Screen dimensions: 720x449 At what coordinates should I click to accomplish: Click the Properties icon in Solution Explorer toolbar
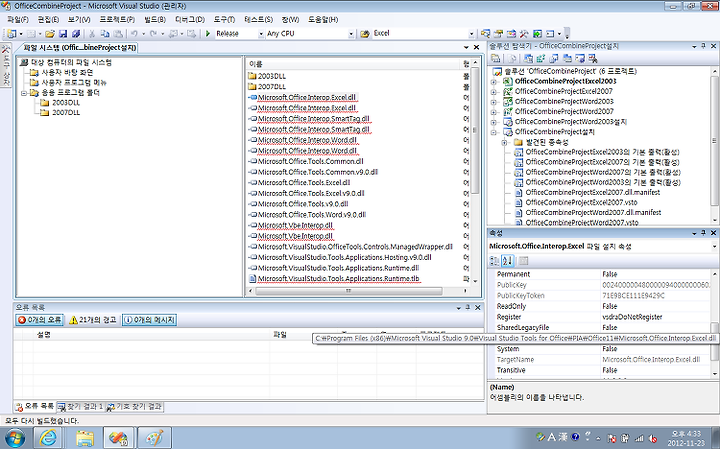[x=495, y=58]
